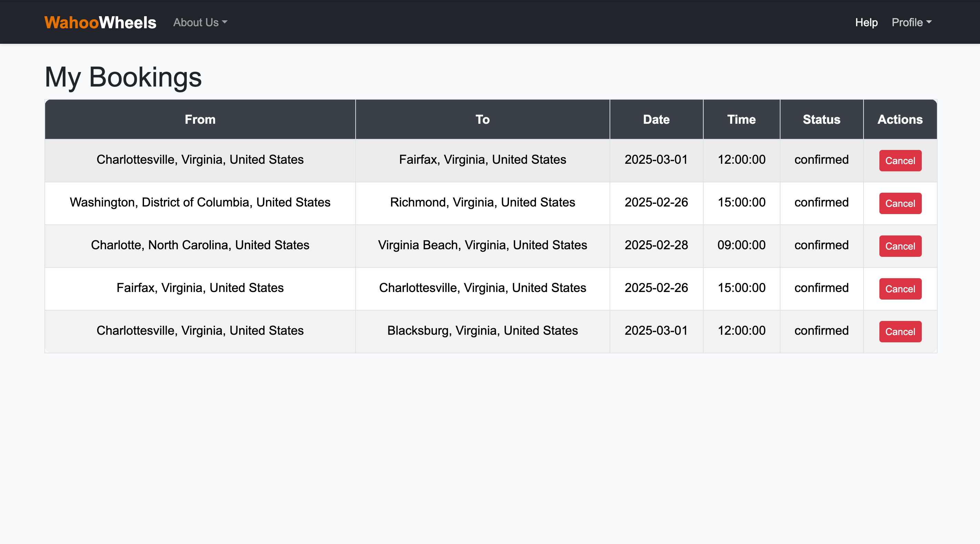The height and width of the screenshot is (544, 980).
Task: Expand the About Us dropdown
Action: coord(200,22)
